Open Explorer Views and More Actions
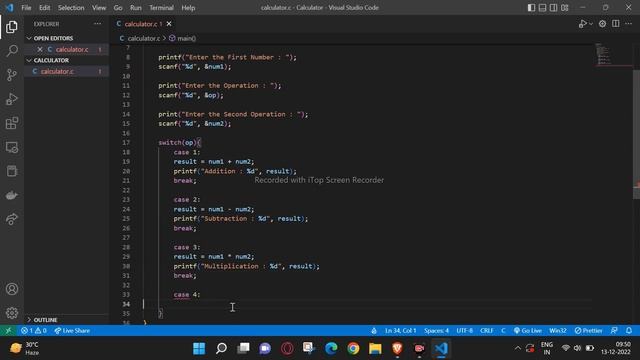Image resolution: width=640 pixels, height=360 pixels. tap(98, 24)
